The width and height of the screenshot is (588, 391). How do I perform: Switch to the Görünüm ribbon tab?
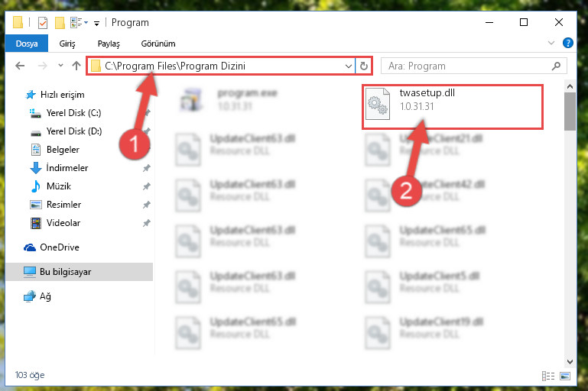[158, 44]
